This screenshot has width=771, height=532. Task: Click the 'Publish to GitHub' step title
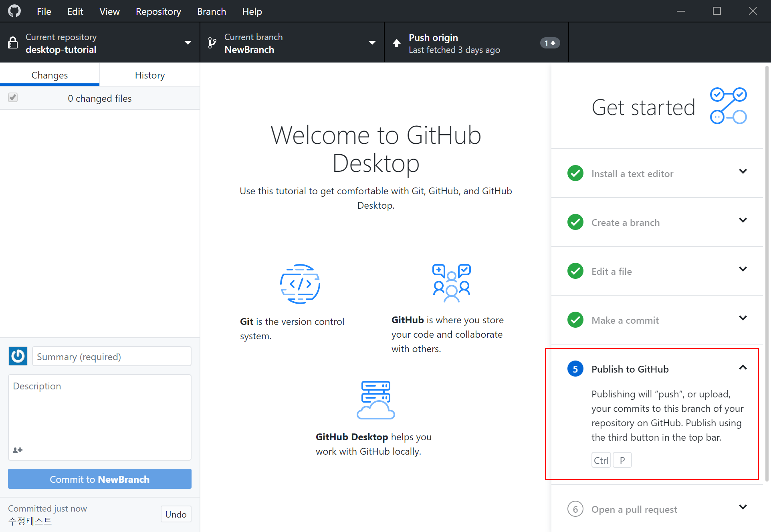(x=630, y=369)
